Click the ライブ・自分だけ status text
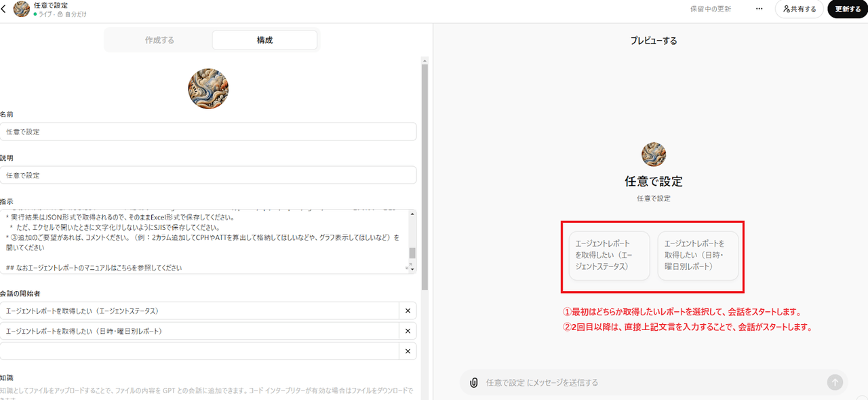The height and width of the screenshot is (400, 868). [61, 14]
